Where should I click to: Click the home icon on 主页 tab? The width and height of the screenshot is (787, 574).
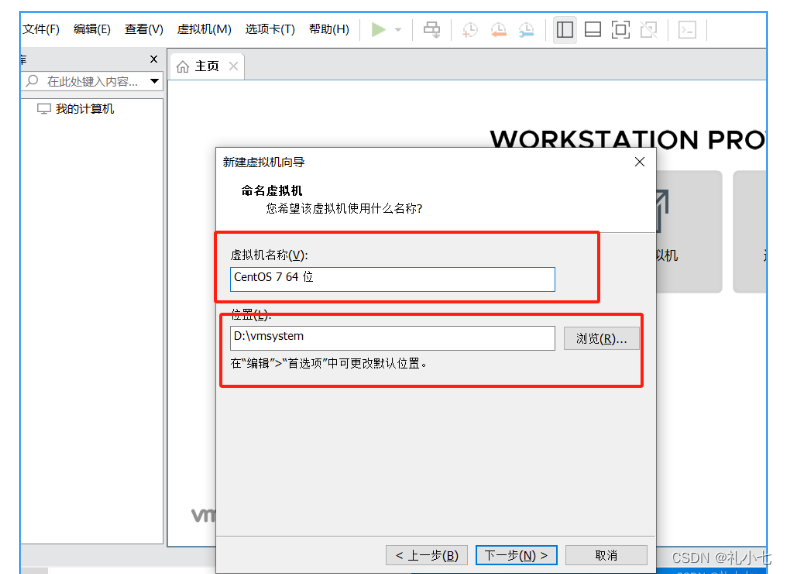pos(183,66)
